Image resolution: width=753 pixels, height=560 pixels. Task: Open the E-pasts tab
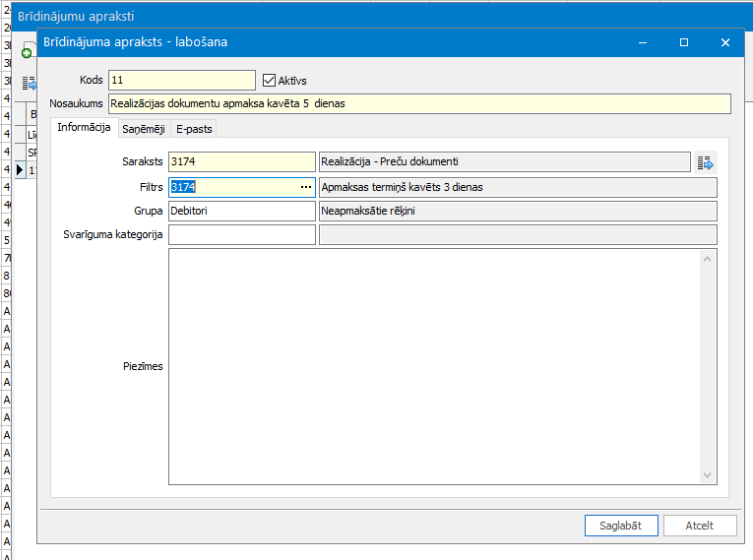[194, 129]
